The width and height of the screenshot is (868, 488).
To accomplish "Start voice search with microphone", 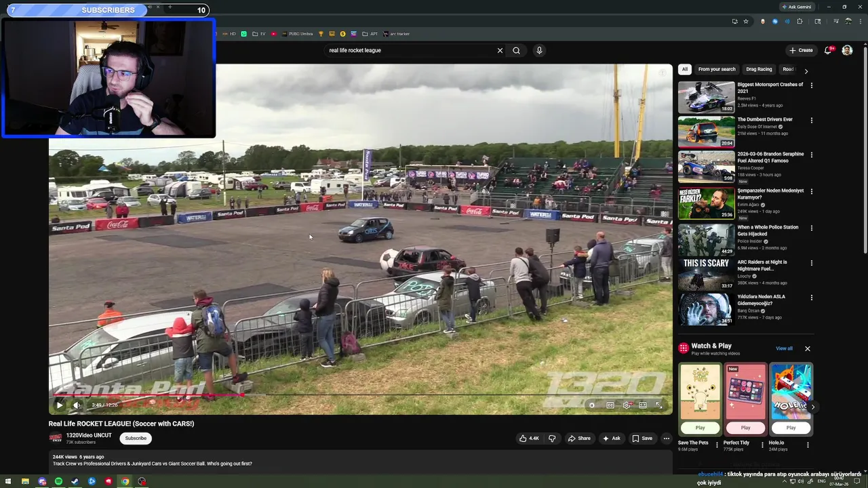I will tap(539, 50).
